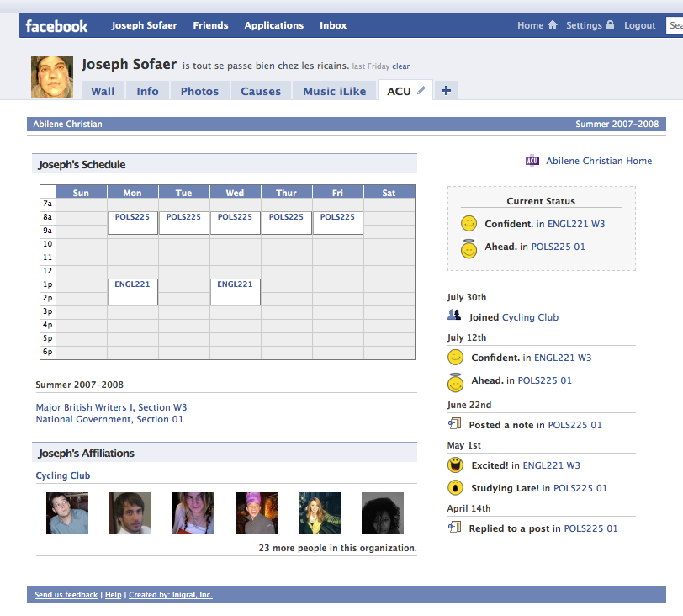Click Joseph Sofaer's profile picture
This screenshot has width=683, height=616.
[x=52, y=77]
